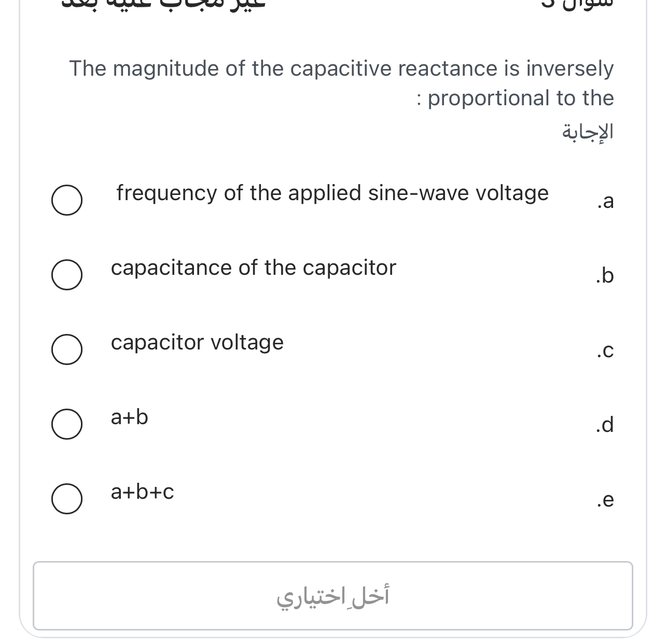Click the 'a+b+c' answer text

(x=142, y=492)
